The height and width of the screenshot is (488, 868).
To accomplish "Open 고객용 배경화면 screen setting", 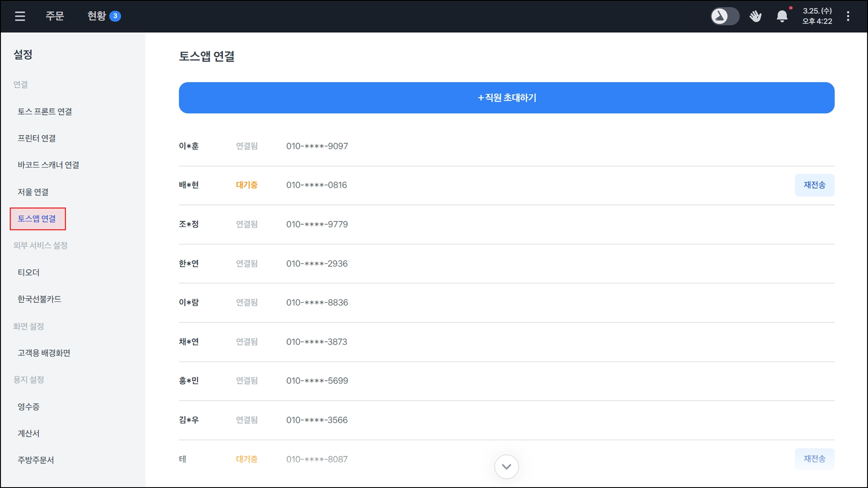I will coord(44,353).
